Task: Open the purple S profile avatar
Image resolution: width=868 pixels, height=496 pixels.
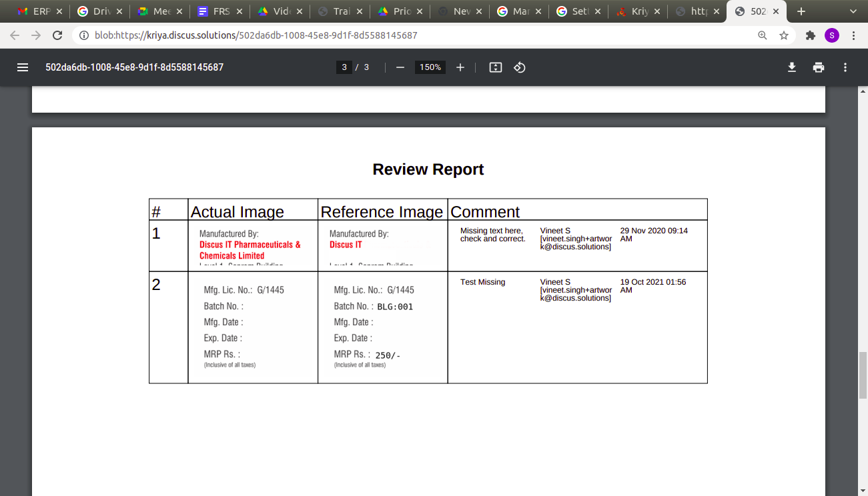Action: click(x=832, y=35)
